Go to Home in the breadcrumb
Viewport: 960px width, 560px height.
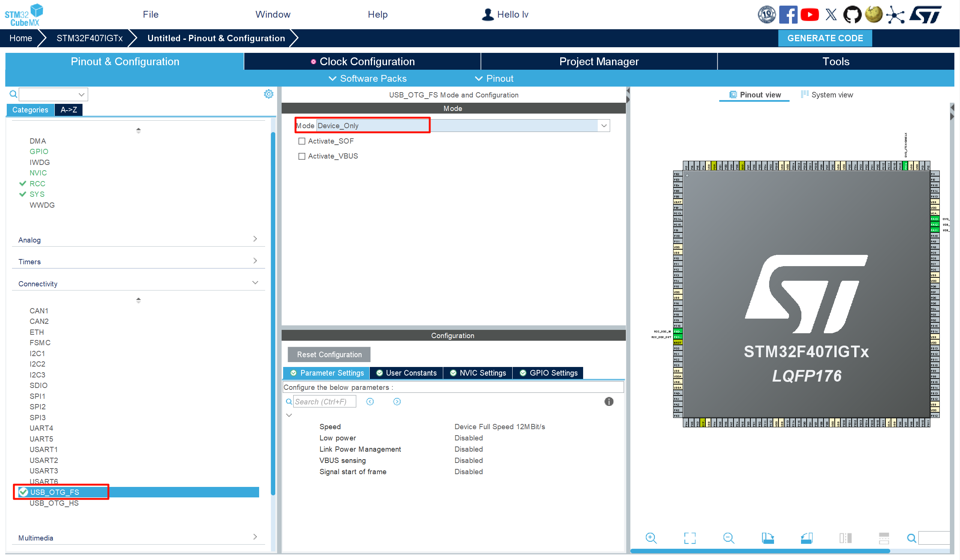click(21, 38)
